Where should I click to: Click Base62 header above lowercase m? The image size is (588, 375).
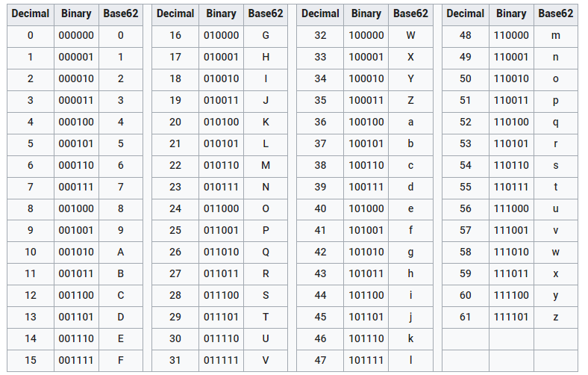click(556, 14)
